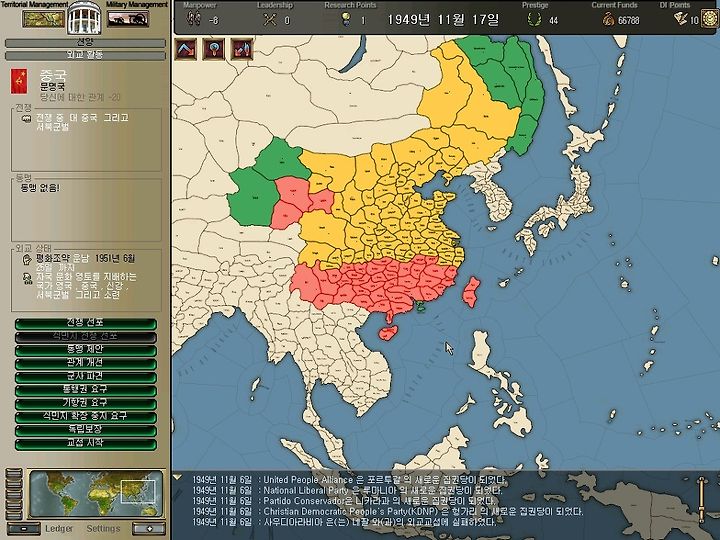Click the prestige value 44

pos(553,21)
